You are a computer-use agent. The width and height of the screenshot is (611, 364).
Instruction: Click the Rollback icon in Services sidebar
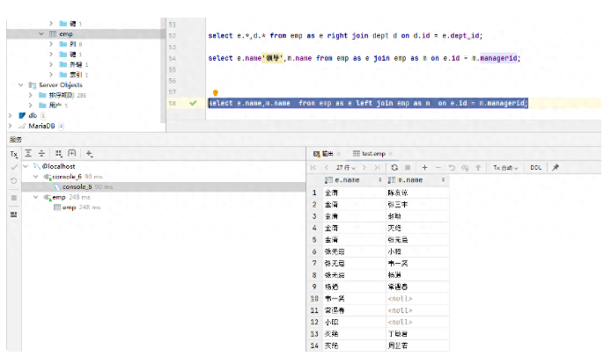(x=13, y=181)
